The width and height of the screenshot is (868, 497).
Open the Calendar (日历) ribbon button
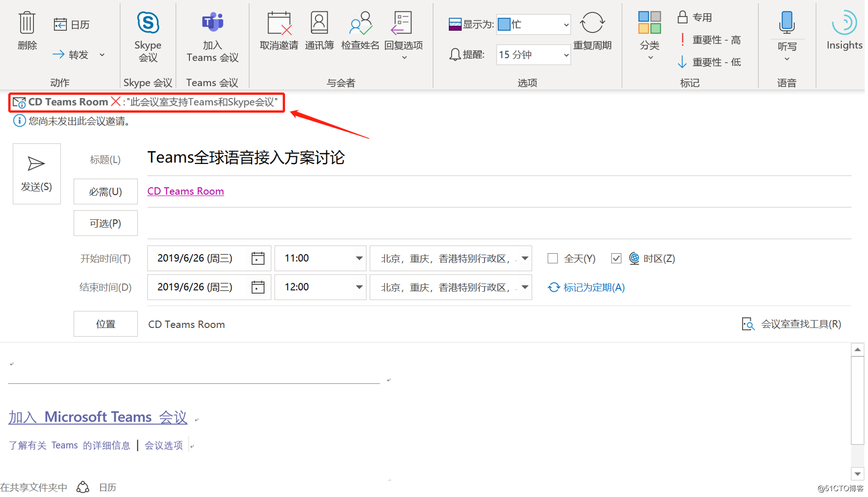[x=71, y=24]
